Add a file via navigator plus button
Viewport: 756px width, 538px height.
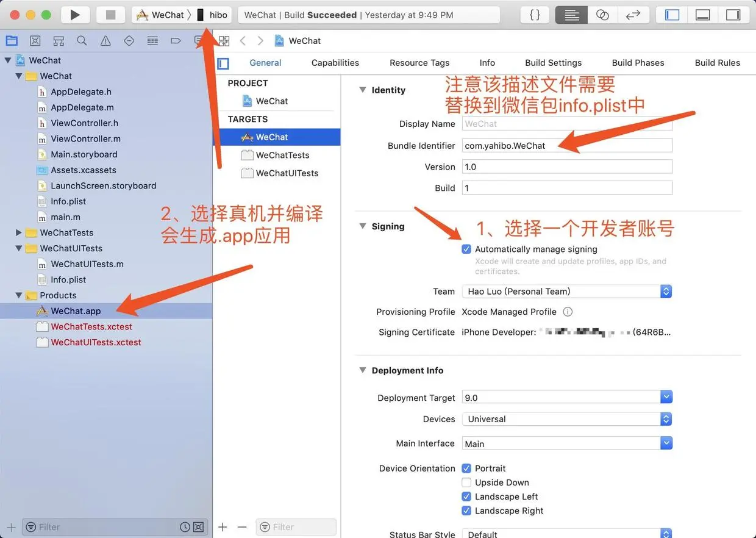pyautogui.click(x=11, y=527)
